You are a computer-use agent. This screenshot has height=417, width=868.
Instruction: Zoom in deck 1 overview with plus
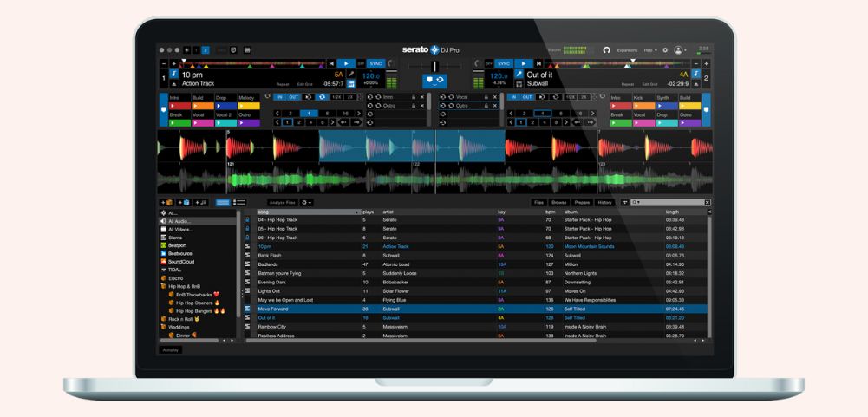173,63
